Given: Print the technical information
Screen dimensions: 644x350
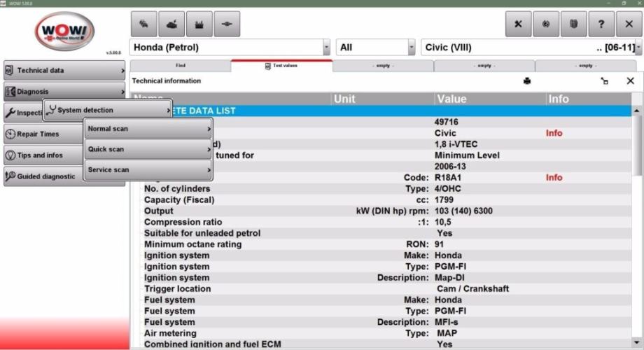Looking at the screenshot, I should point(527,81).
